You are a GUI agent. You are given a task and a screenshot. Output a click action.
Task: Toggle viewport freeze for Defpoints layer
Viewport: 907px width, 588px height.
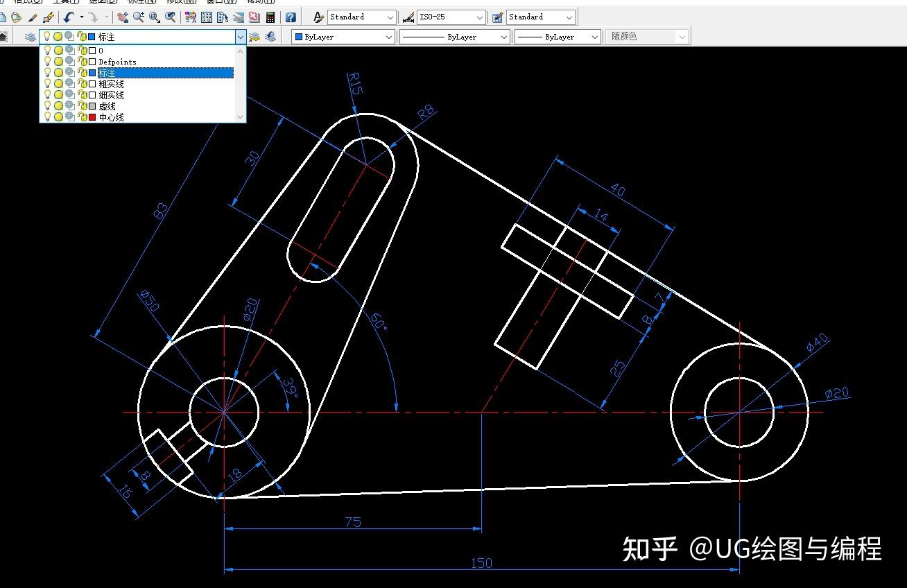coord(69,62)
